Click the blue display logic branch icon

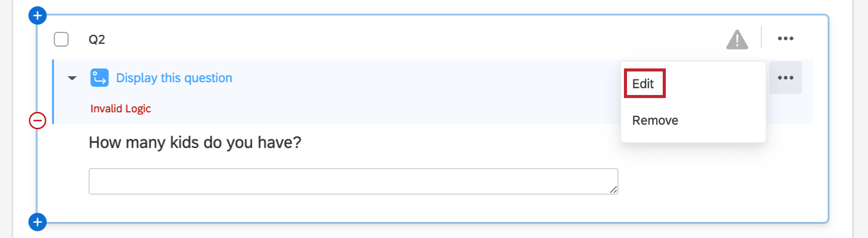tap(99, 78)
